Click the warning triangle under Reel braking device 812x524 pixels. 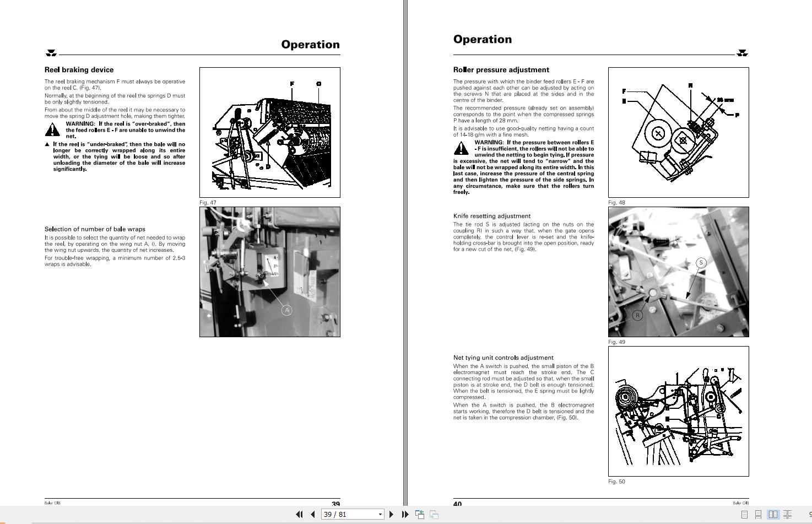[52, 130]
